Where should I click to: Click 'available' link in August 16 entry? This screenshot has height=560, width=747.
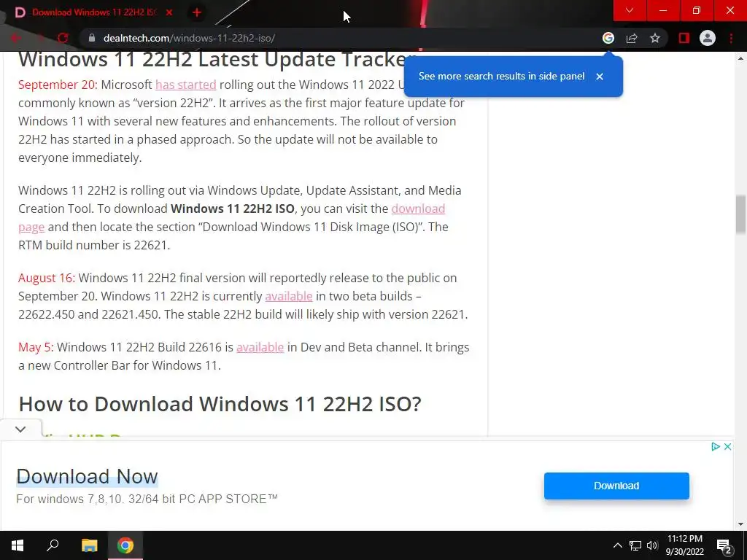pyautogui.click(x=289, y=296)
